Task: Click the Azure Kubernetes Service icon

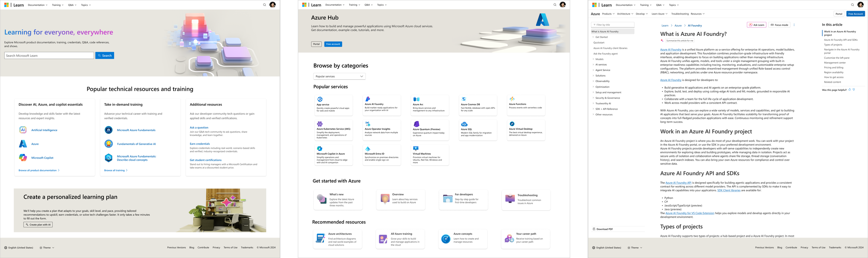Action: point(320,124)
